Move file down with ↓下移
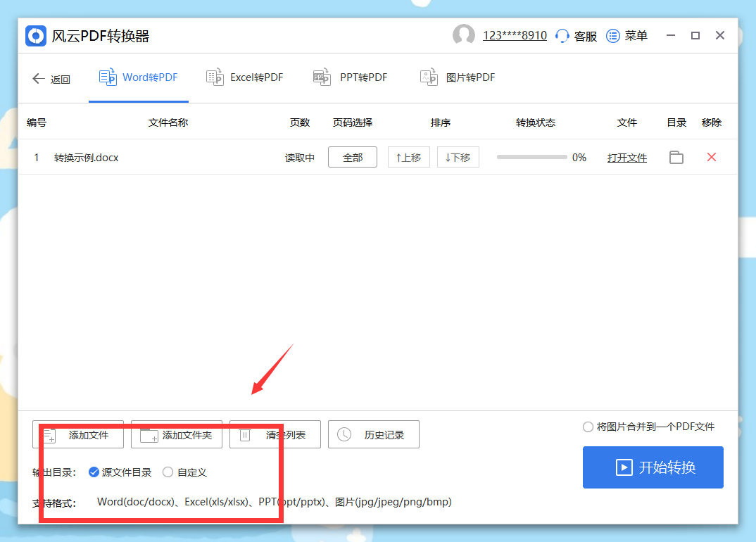The width and height of the screenshot is (756, 542). click(458, 157)
